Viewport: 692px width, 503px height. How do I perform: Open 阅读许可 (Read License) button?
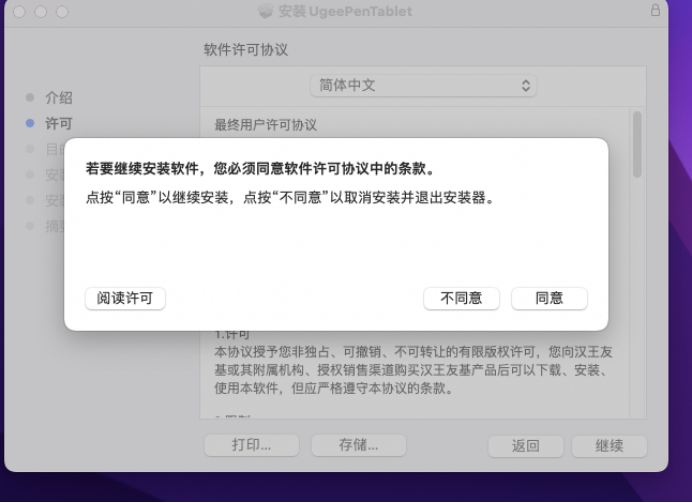coord(125,298)
